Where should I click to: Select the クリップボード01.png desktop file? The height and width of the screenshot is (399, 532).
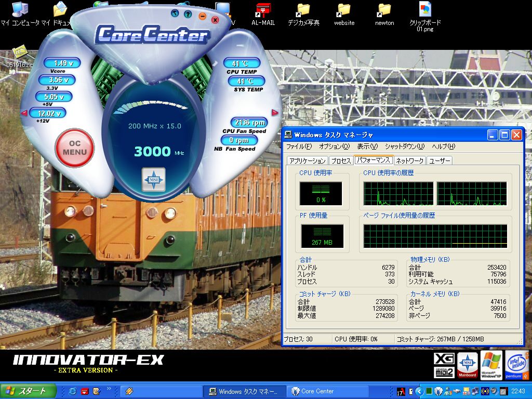425,17
